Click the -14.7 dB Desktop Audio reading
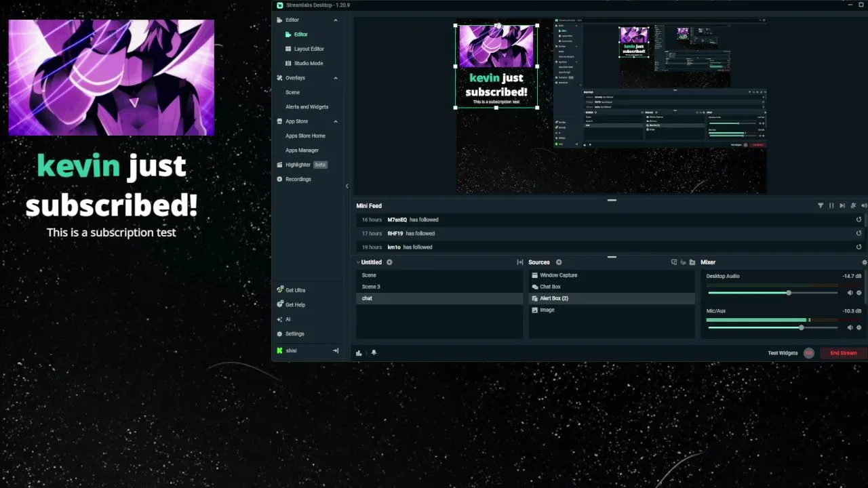Image resolution: width=868 pixels, height=488 pixels. pyautogui.click(x=852, y=276)
